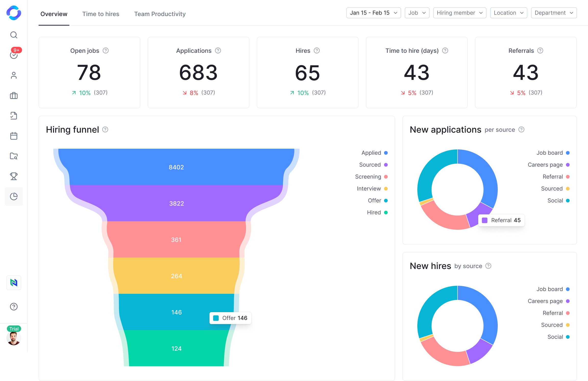
Task: Open the candidates person icon
Action: (x=14, y=75)
